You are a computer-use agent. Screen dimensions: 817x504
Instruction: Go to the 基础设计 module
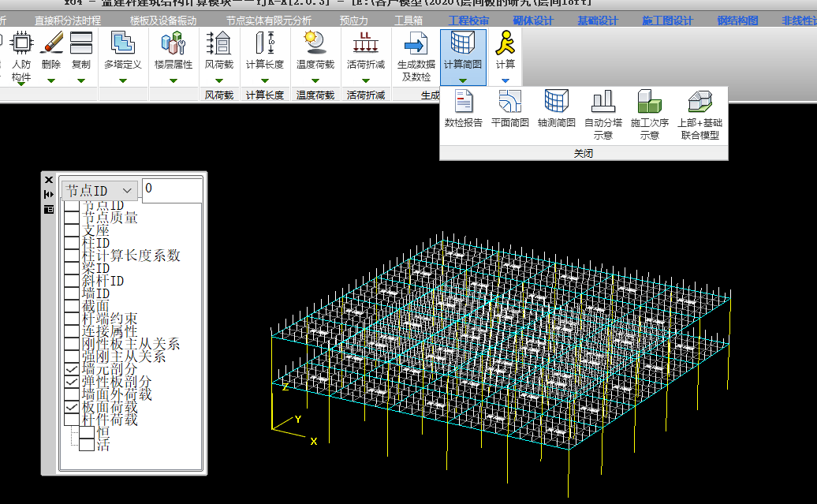click(597, 21)
